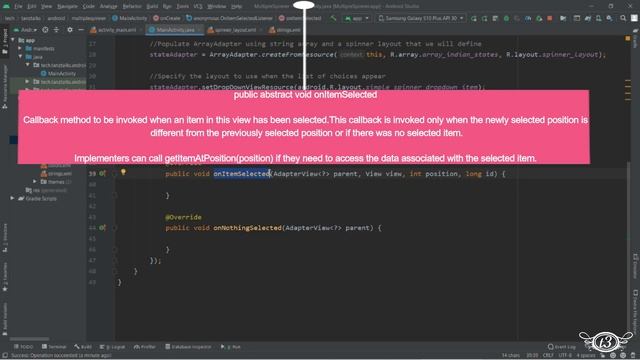Open the VCS menu
640x360 pixels.
[198, 6]
